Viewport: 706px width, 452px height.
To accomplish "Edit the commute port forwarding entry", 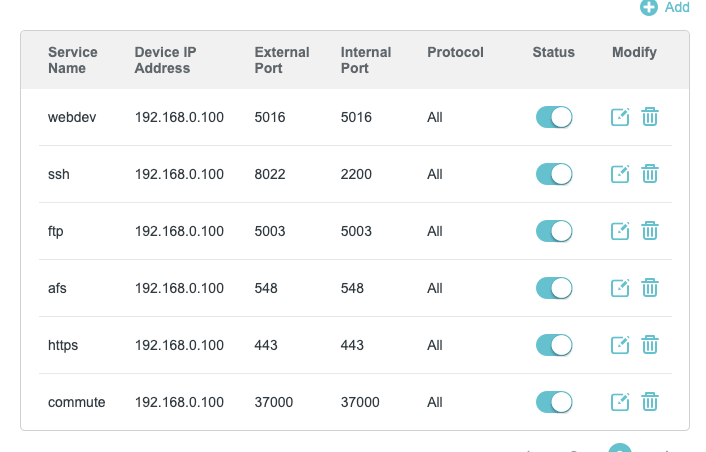I will tap(620, 402).
